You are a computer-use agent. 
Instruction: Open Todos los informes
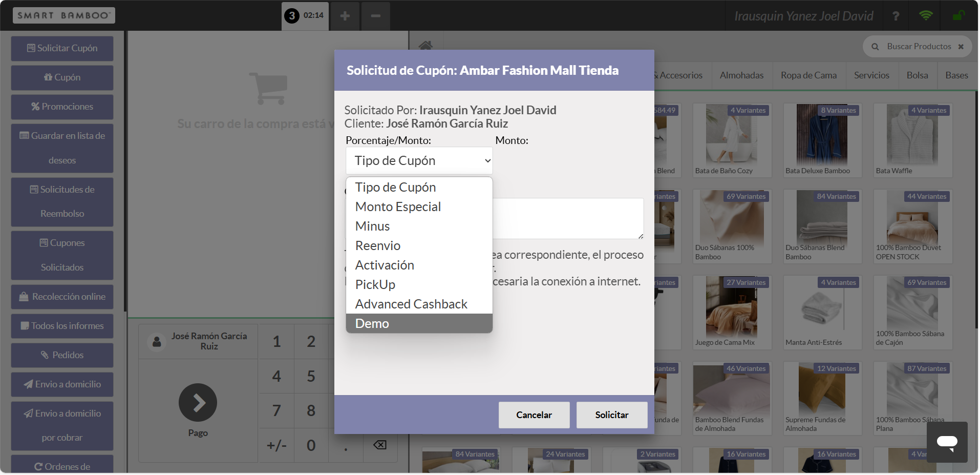(x=62, y=326)
